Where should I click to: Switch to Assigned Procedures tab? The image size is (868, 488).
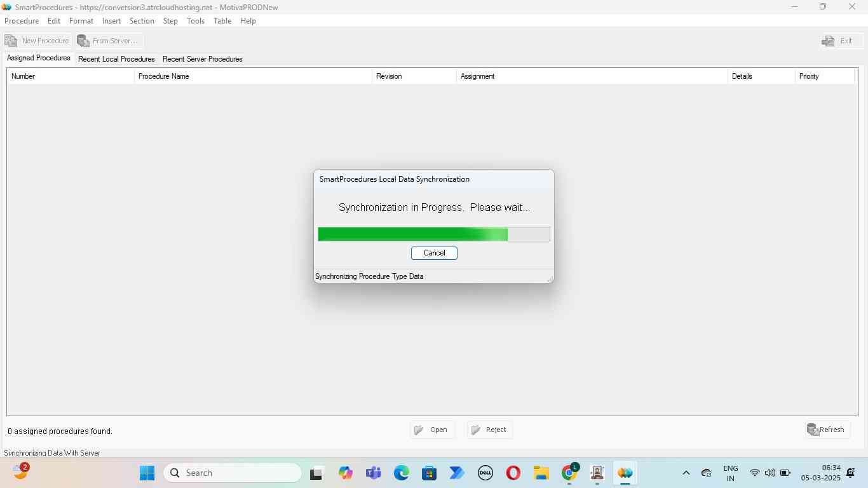(x=39, y=58)
